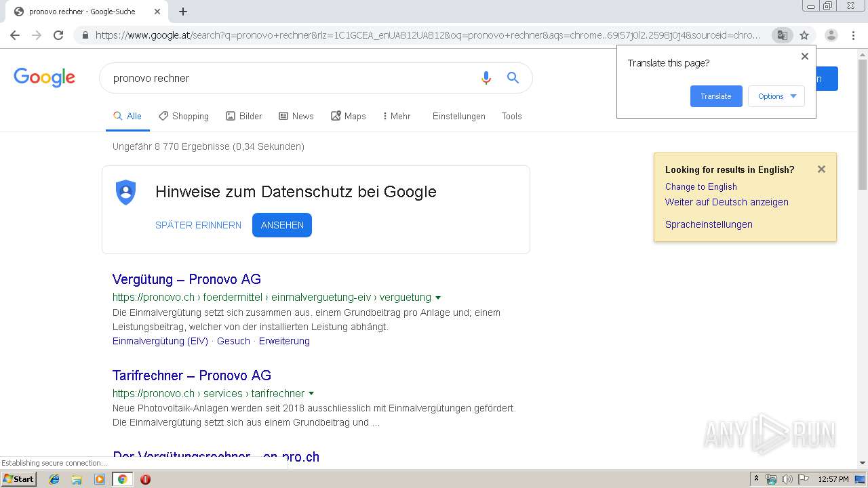Viewport: 868px width, 488px height.
Task: Open Vergütung – Pronovo AG result
Action: 186,279
